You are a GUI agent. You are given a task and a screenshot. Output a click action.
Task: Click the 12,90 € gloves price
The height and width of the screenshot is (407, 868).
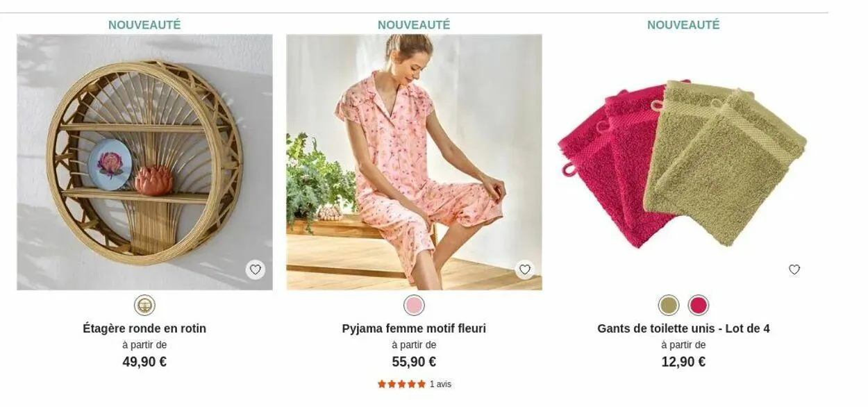coord(683,362)
